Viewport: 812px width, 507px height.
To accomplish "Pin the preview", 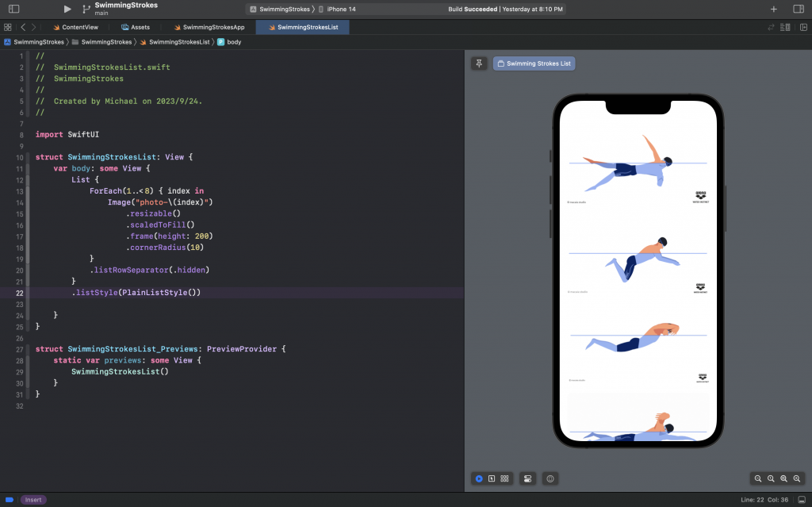I will (479, 63).
